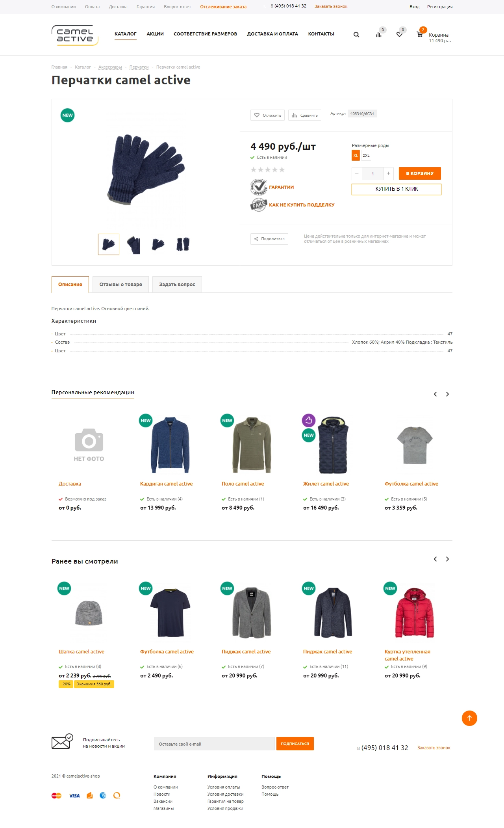Switch to the Отзывы о товаре tab
Viewport: 504px width, 828px height.
click(120, 285)
